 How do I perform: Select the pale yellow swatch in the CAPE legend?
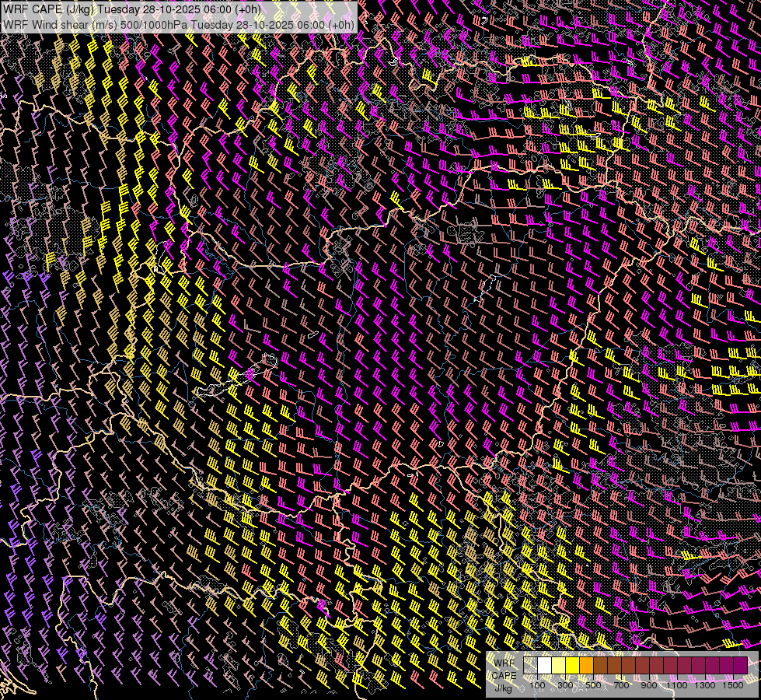pyautogui.click(x=559, y=665)
